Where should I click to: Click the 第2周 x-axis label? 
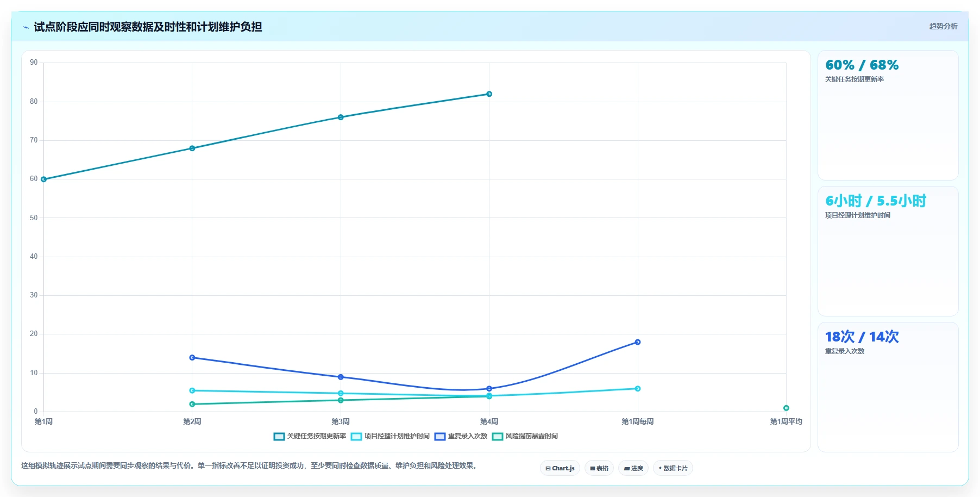(x=192, y=421)
